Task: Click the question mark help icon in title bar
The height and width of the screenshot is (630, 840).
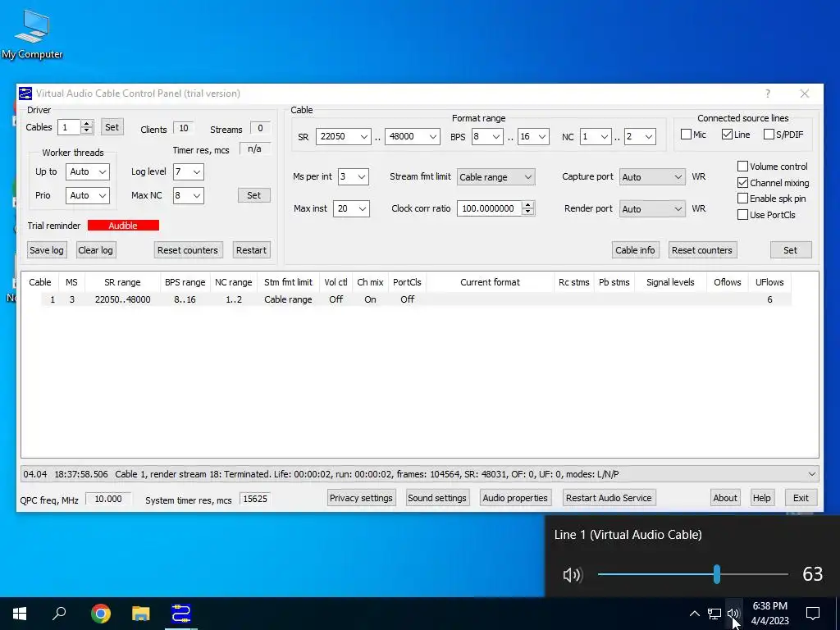Action: click(x=768, y=94)
